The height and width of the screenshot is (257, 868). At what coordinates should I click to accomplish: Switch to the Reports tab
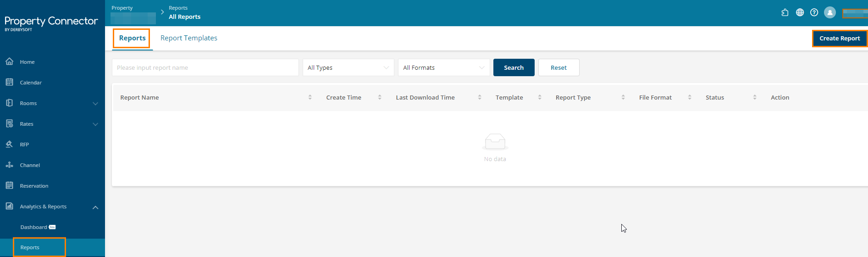133,38
